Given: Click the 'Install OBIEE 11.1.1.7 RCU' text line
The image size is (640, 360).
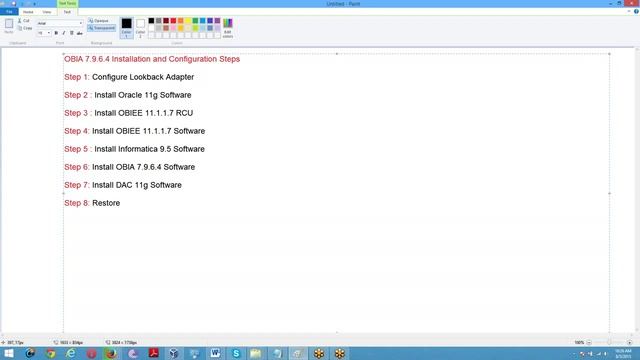Looking at the screenshot, I should coord(144,113).
